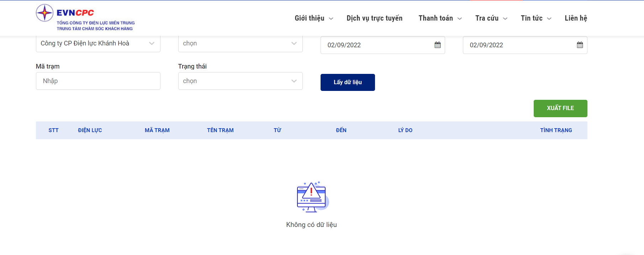Open Dịch vụ trực tuyến menu item
The width and height of the screenshot is (644, 255).
(374, 18)
